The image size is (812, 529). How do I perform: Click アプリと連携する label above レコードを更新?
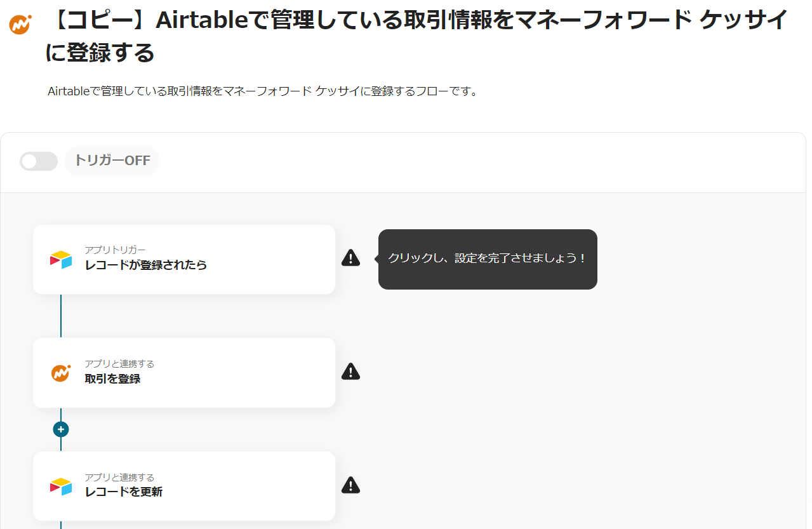point(119,478)
